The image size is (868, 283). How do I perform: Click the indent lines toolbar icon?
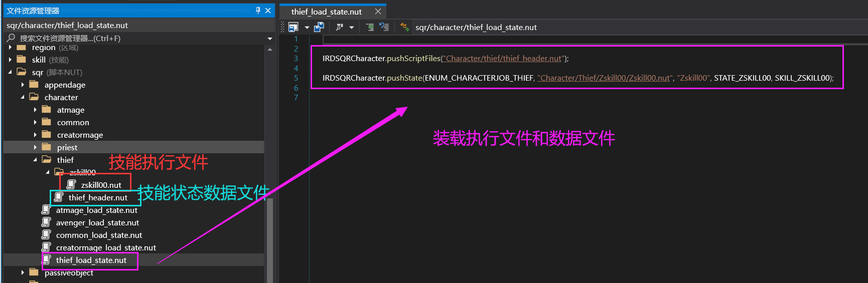coord(370,27)
